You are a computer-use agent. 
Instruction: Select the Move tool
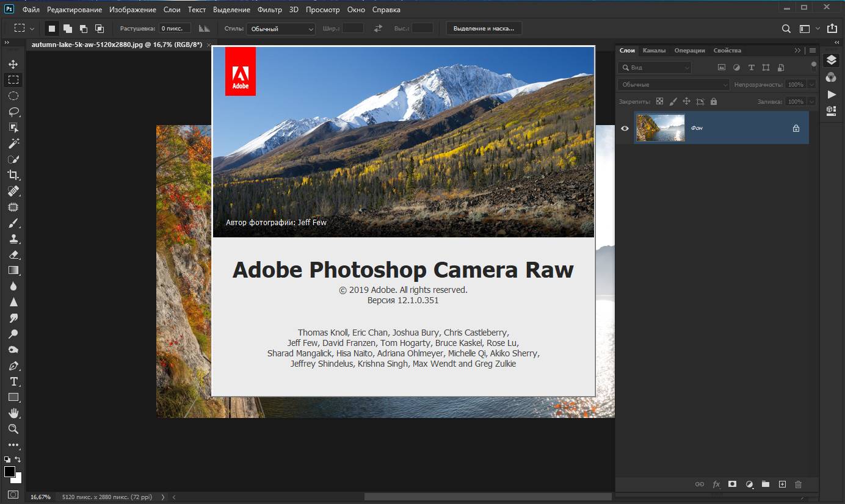[13, 64]
